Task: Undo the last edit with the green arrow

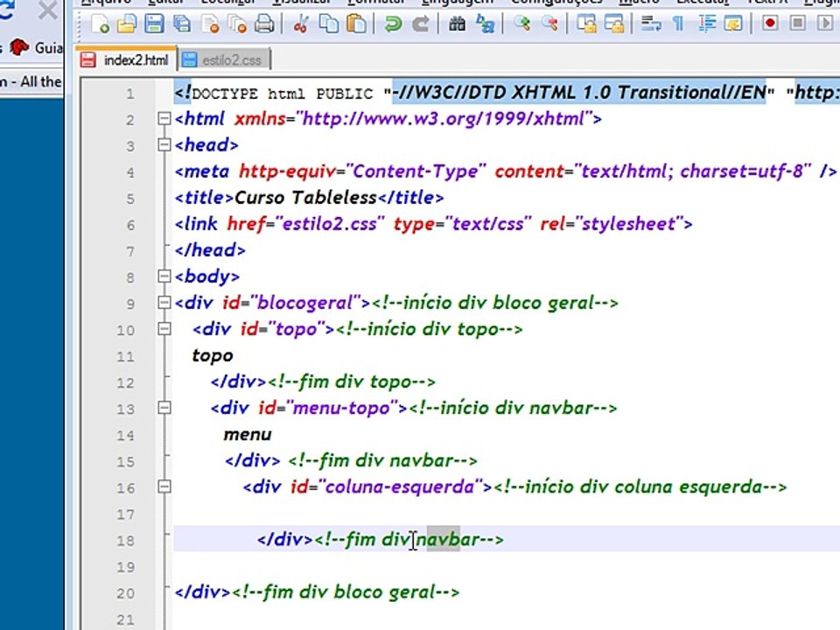Action: (393, 24)
